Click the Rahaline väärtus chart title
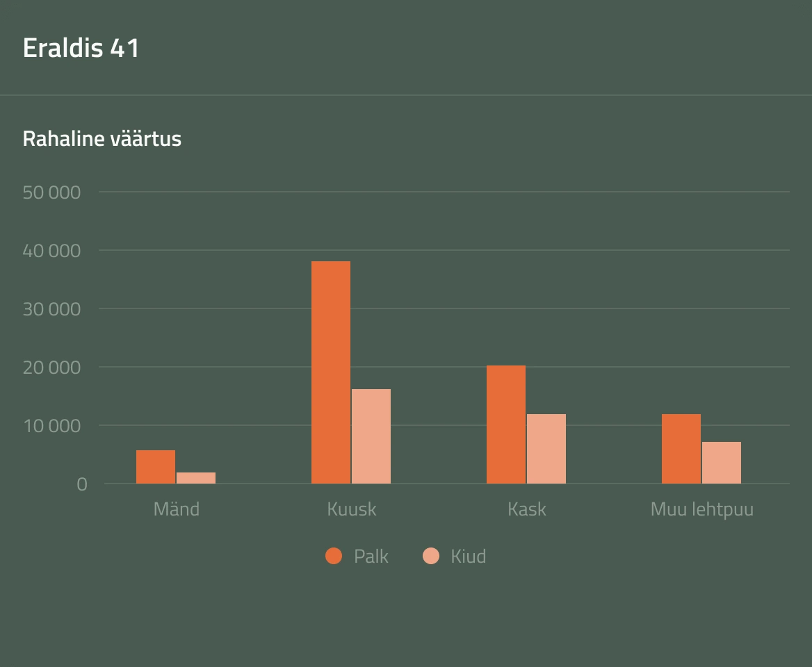 point(102,139)
